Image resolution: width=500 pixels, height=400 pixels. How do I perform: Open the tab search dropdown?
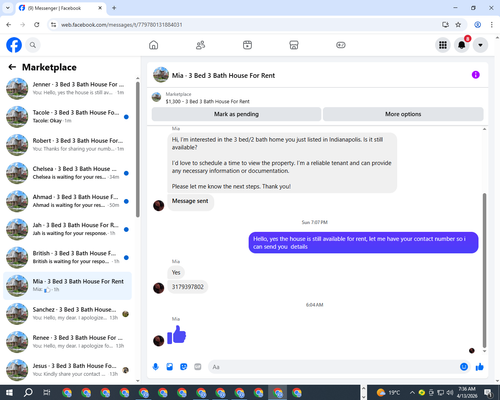[x=7, y=8]
